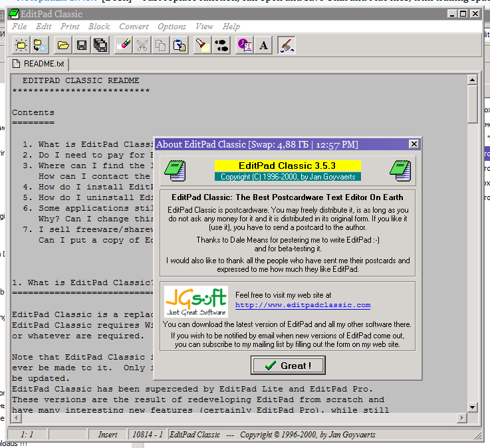This screenshot has height=448, width=490.
Task: Click the horizontal scrollbar right arrow
Action: (461, 417)
